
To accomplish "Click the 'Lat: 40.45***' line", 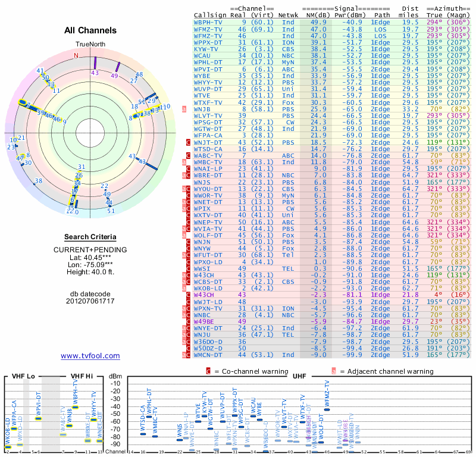I will tap(90, 258).
